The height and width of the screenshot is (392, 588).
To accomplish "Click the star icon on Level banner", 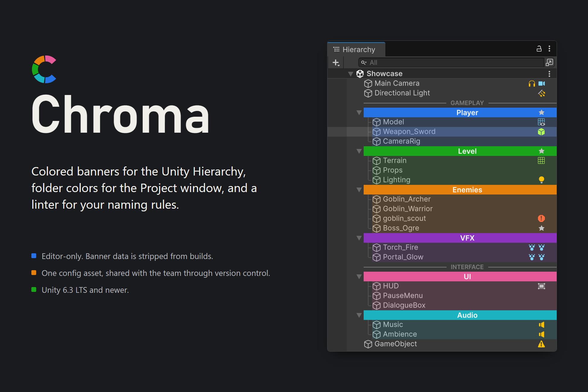I will [x=542, y=151].
